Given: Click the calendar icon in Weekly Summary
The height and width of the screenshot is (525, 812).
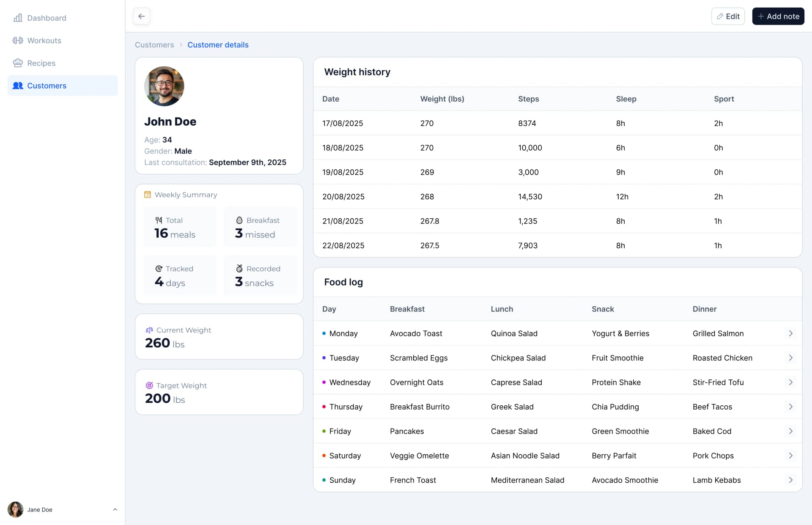Looking at the screenshot, I should click(147, 194).
